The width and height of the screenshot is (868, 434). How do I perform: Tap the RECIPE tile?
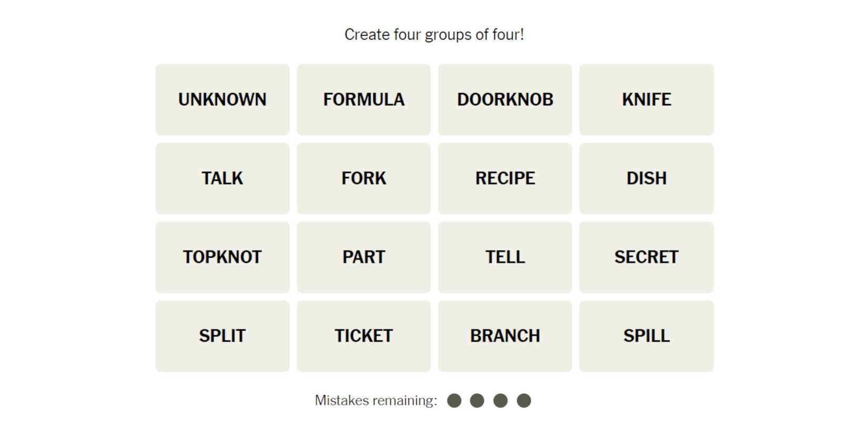pos(505,178)
